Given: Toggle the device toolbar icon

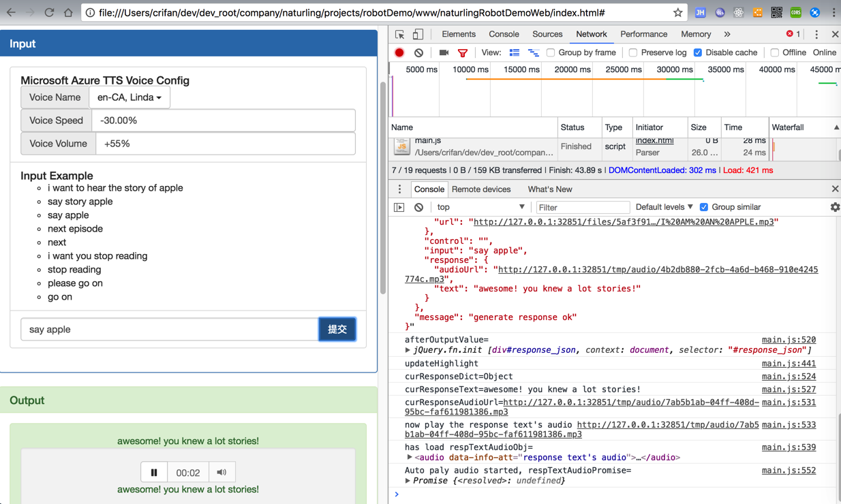Looking at the screenshot, I should [418, 34].
